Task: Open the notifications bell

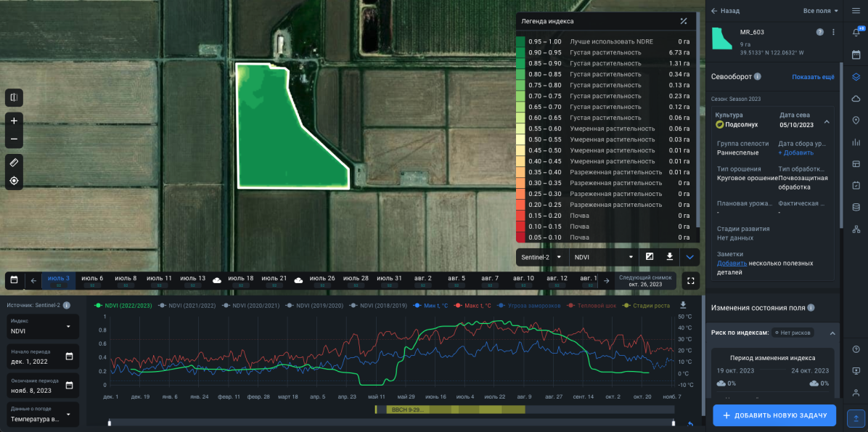Action: (x=856, y=32)
